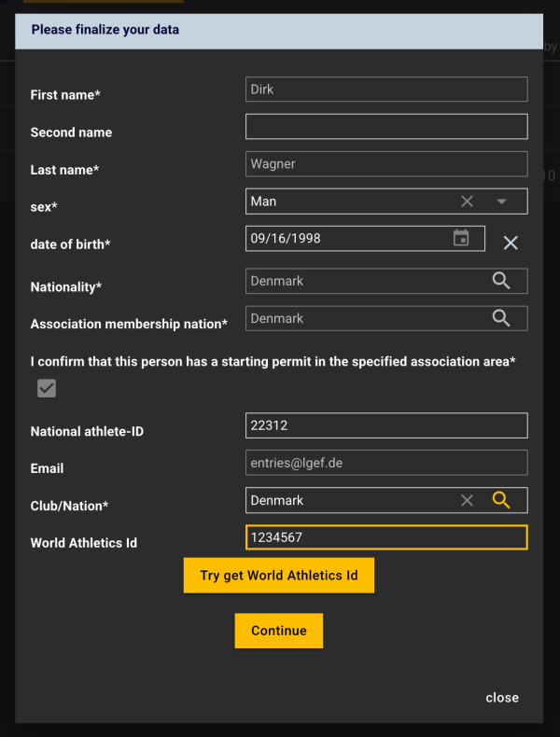Clear the selected sex value
The width and height of the screenshot is (560, 737).
468,202
